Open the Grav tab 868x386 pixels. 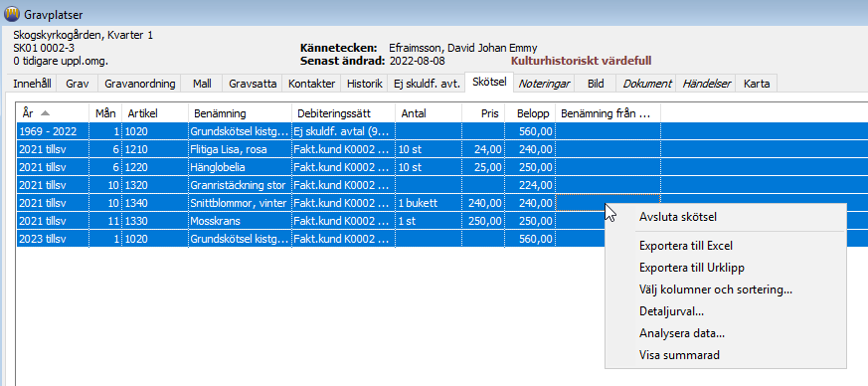78,85
